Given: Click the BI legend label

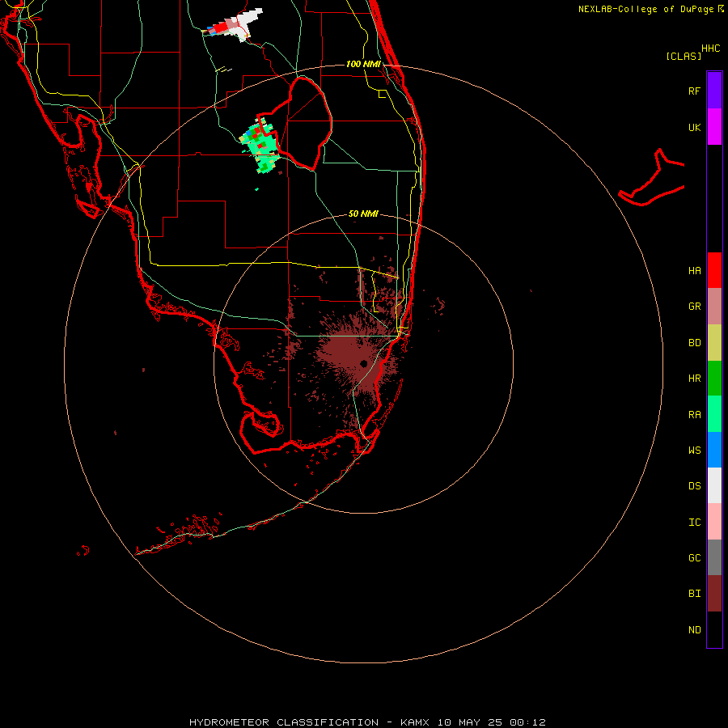Looking at the screenshot, I should click(x=694, y=594).
